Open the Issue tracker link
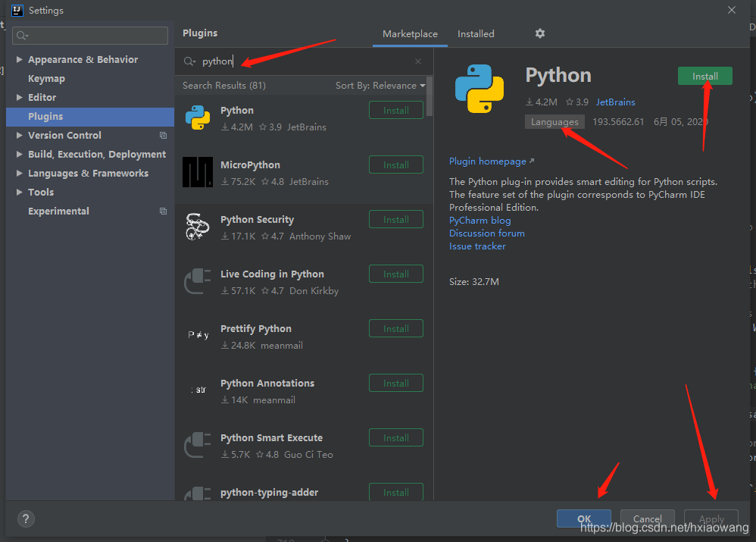 [x=477, y=246]
